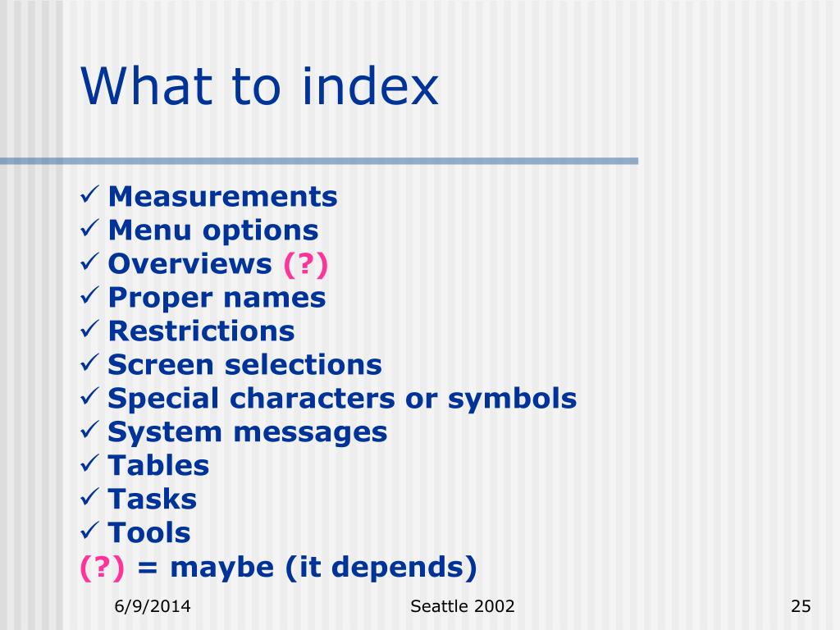Click the slide number 25
840x630 pixels.
801,606
